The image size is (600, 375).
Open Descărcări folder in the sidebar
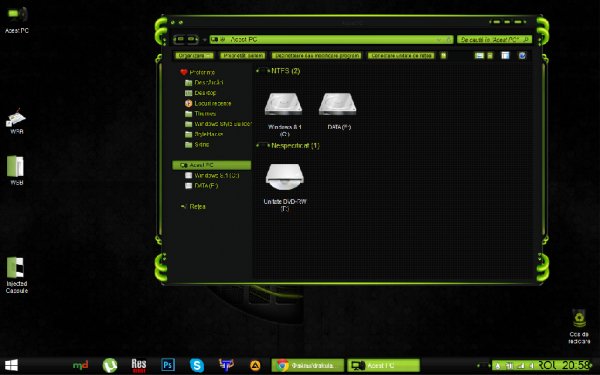(204, 83)
